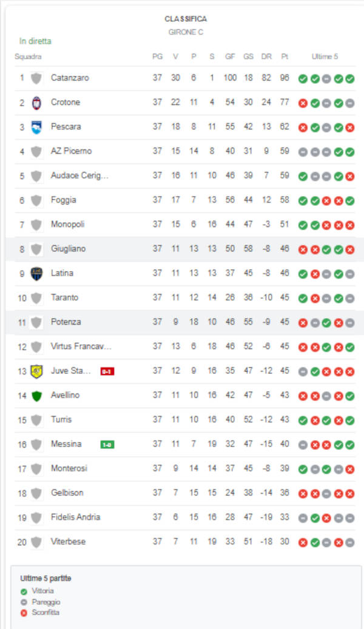Image resolution: width=364 pixels, height=629 pixels.
Task: Open the Foggia team link
Action: pos(64,200)
